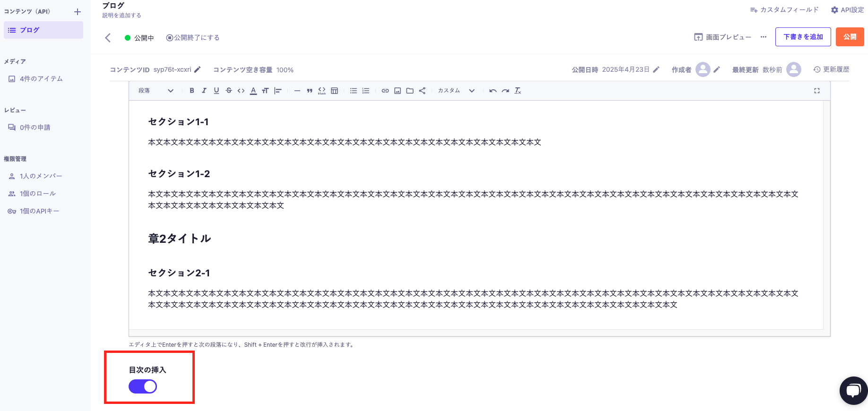Undo the last edit
This screenshot has width=868, height=411.
point(493,91)
